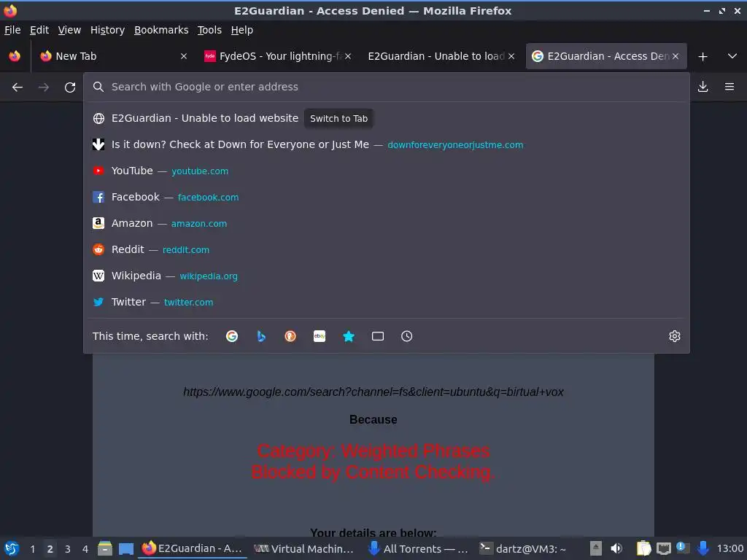
Task: Open the Amazon suggestion
Action: [x=387, y=223]
